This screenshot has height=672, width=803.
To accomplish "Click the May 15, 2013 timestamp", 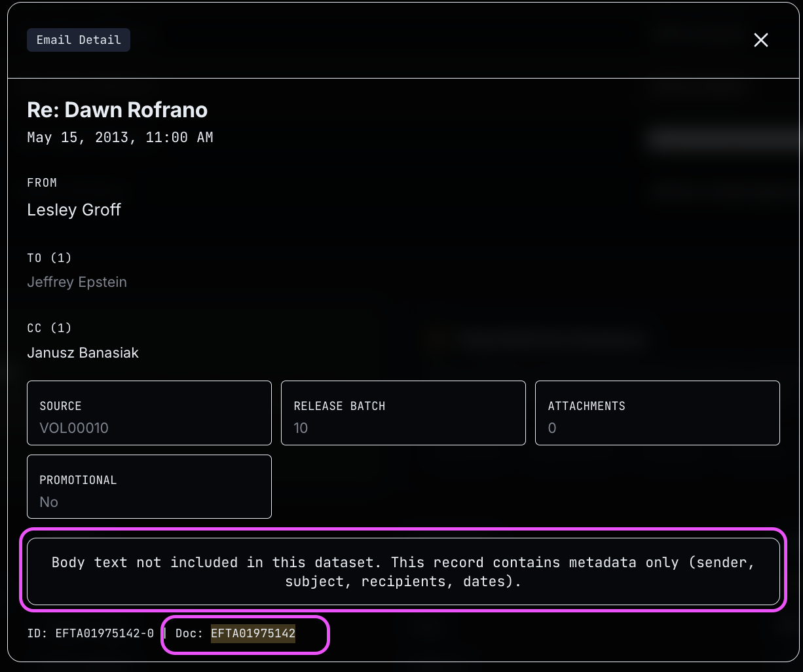I will 120,138.
